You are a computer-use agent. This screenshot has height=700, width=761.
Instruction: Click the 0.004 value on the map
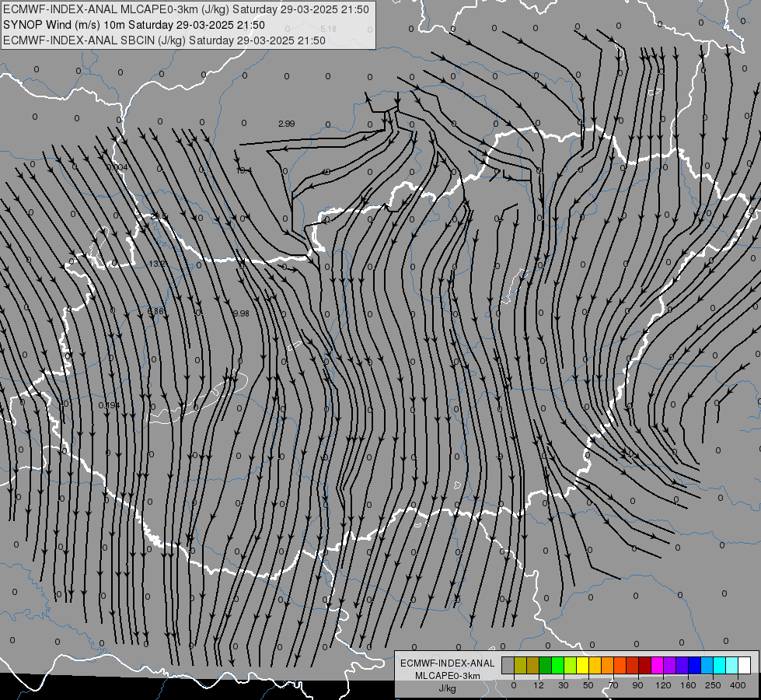tap(117, 167)
